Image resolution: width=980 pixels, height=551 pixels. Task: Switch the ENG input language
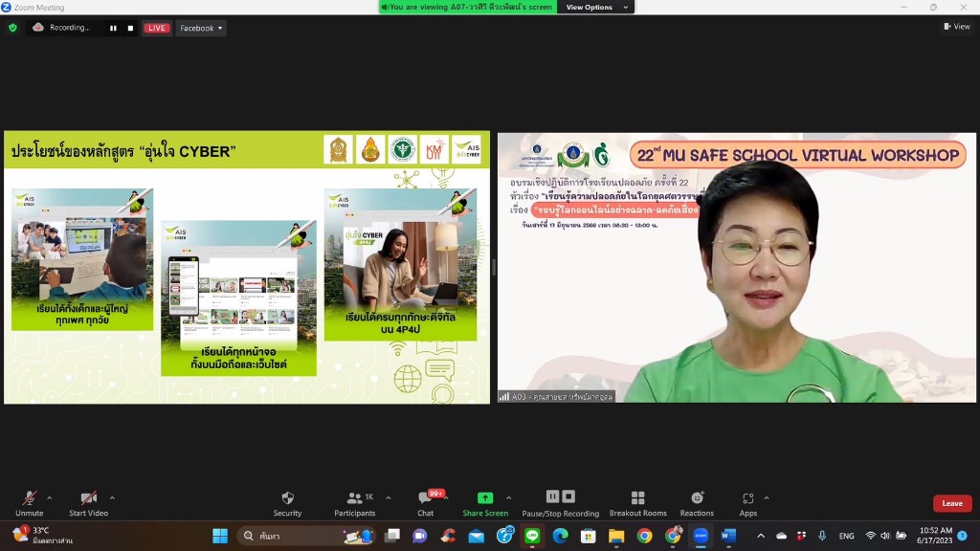point(846,536)
